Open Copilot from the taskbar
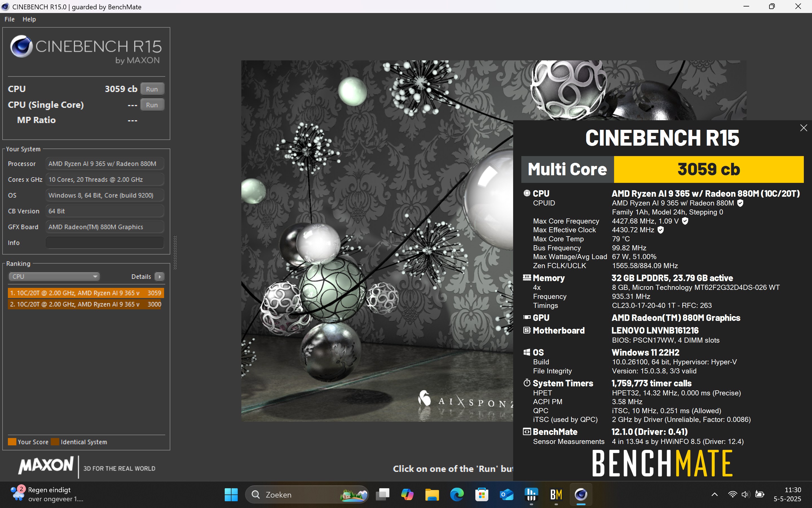 (407, 494)
